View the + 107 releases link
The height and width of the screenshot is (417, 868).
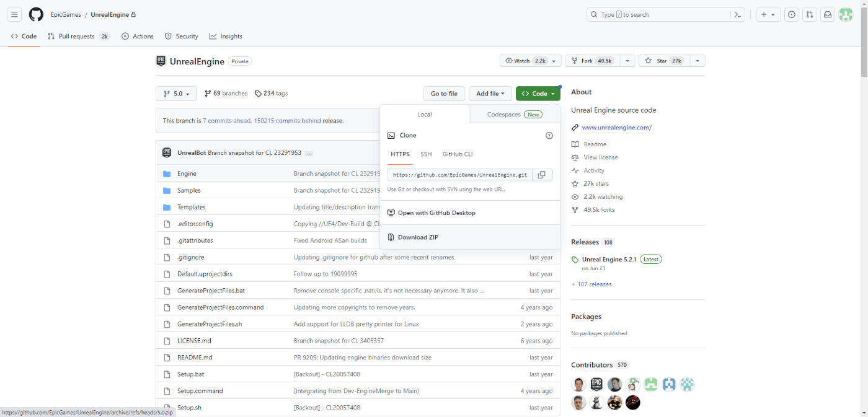click(591, 284)
